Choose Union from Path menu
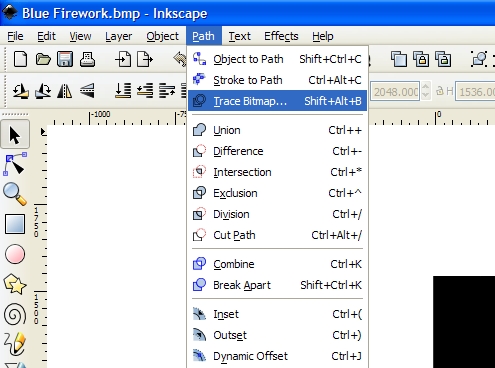This screenshot has width=495, height=368. click(x=277, y=130)
